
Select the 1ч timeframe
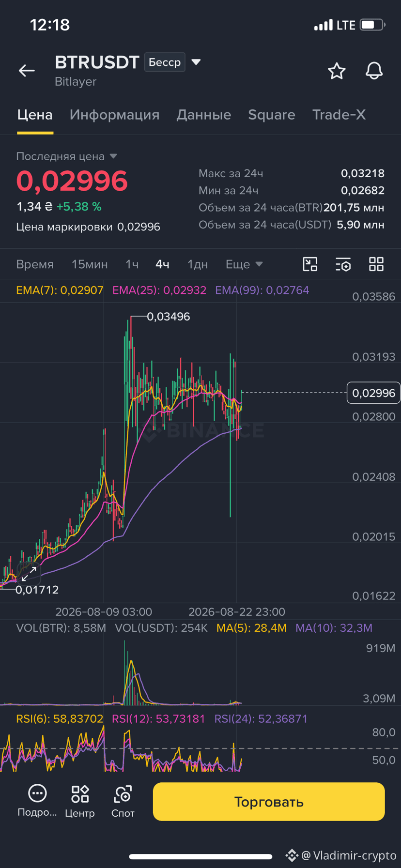(132, 264)
